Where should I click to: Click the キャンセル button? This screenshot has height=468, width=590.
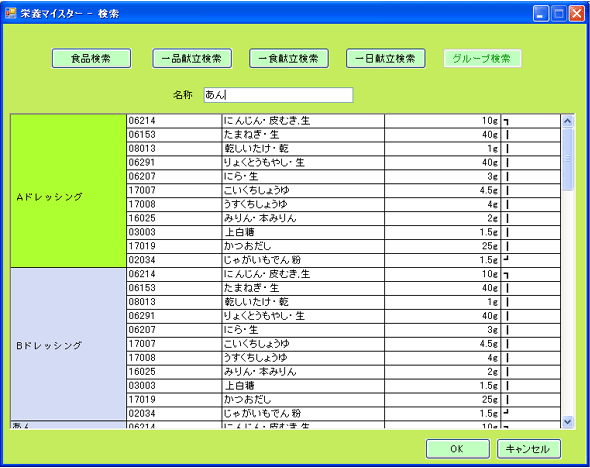coord(529,449)
